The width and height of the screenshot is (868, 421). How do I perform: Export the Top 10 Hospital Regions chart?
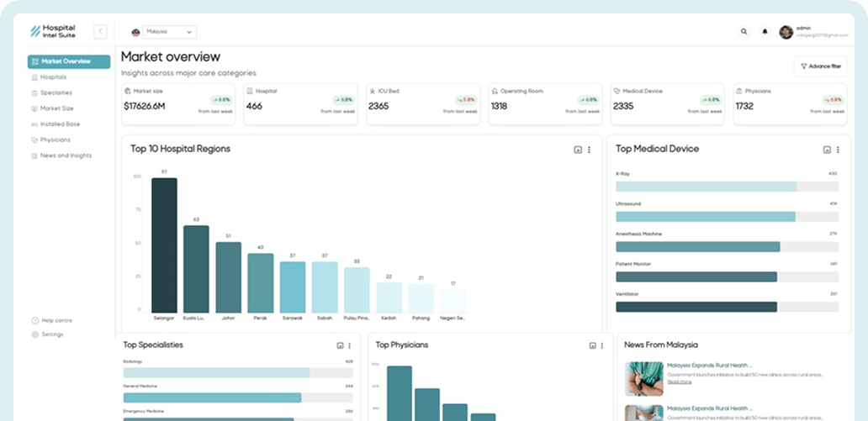[578, 150]
